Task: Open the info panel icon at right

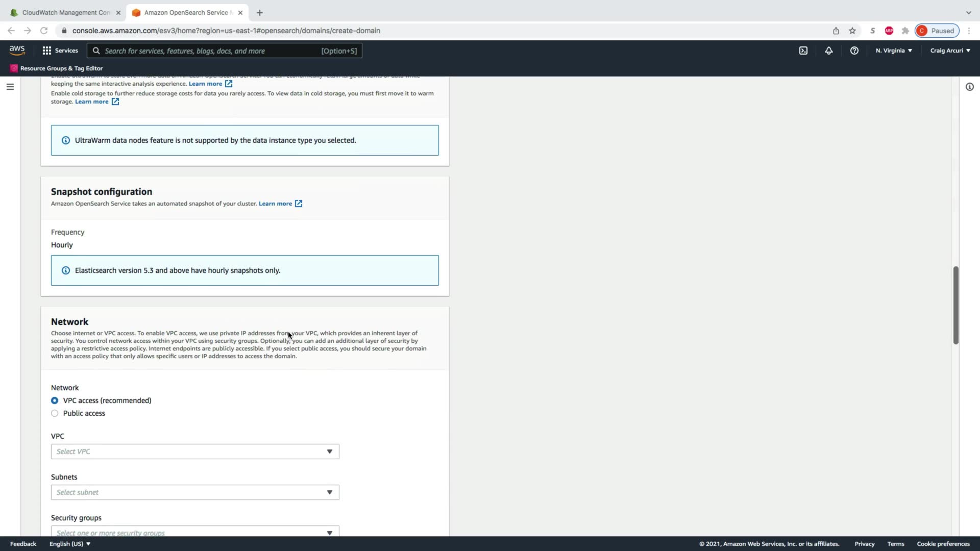Action: tap(969, 87)
